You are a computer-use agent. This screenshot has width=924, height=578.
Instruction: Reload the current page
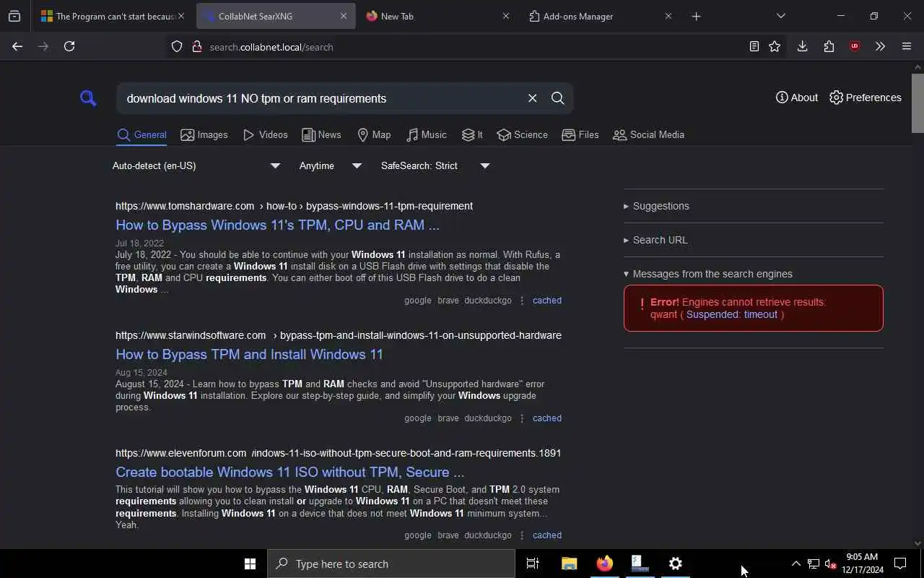(x=69, y=46)
